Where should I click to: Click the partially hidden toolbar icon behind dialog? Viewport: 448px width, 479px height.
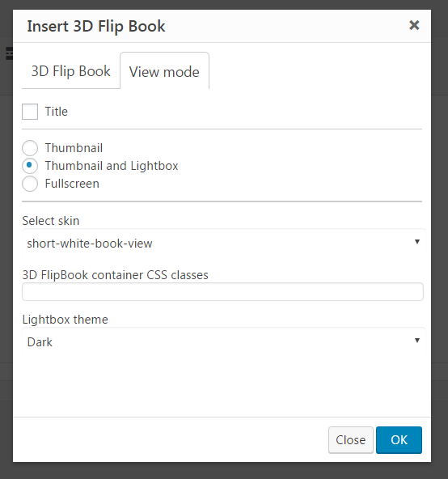(9, 53)
